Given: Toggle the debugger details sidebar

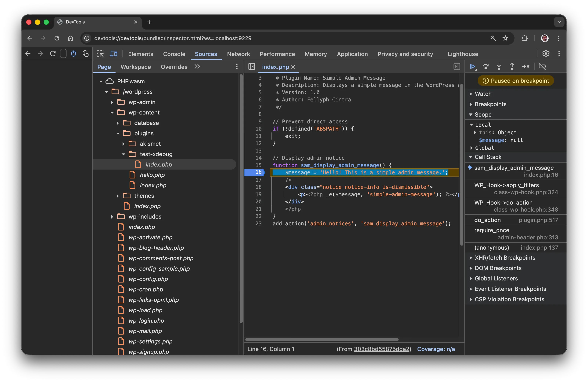Looking at the screenshot, I should (457, 67).
